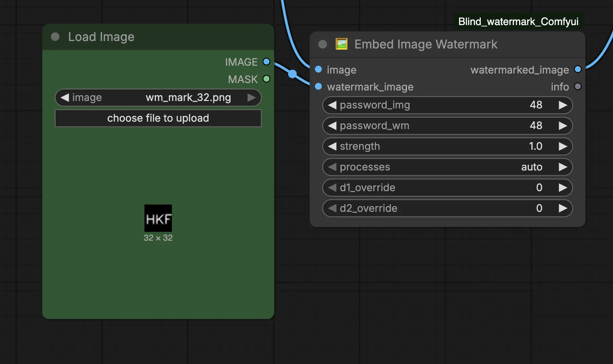Screen dimensions: 613x364
Task: Increase password_wm with right arrow
Action: [563, 126]
